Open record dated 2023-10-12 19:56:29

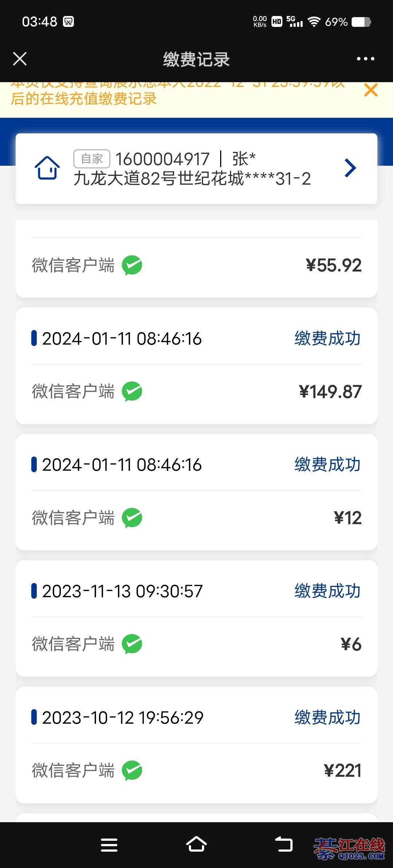pyautogui.click(x=122, y=718)
